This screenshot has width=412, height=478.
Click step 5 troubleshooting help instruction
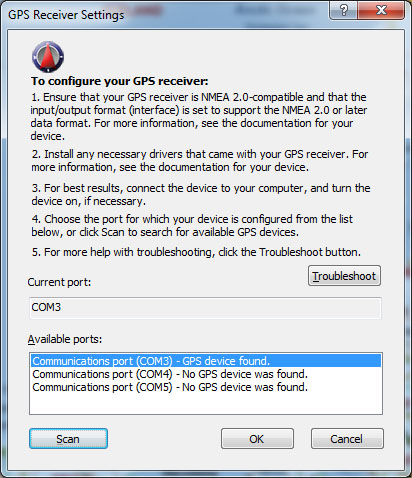196,252
